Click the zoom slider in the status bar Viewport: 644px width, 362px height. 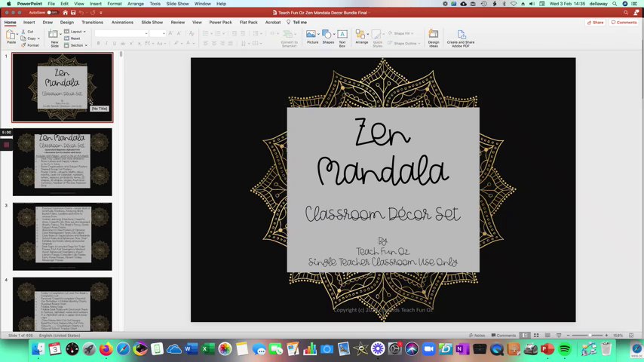tap(587, 336)
